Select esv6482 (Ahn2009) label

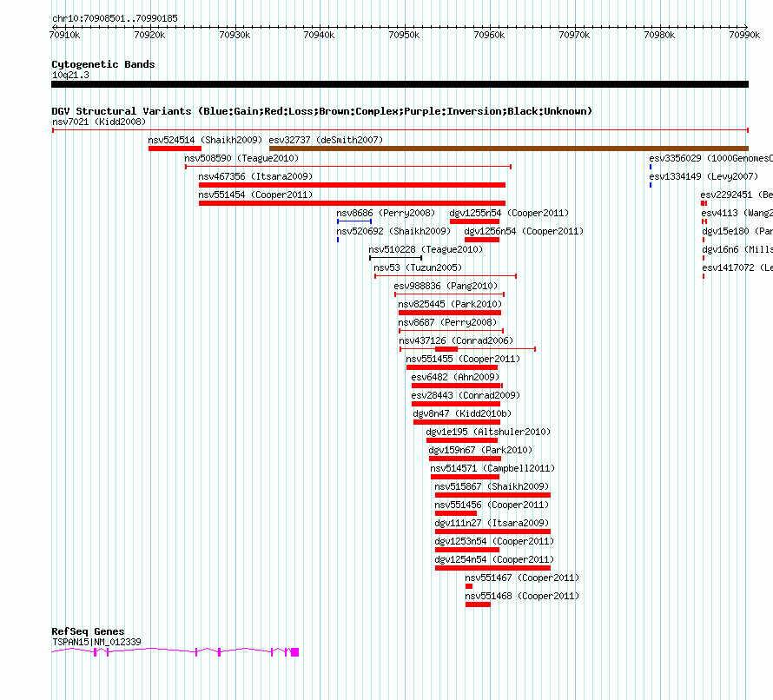(x=455, y=377)
